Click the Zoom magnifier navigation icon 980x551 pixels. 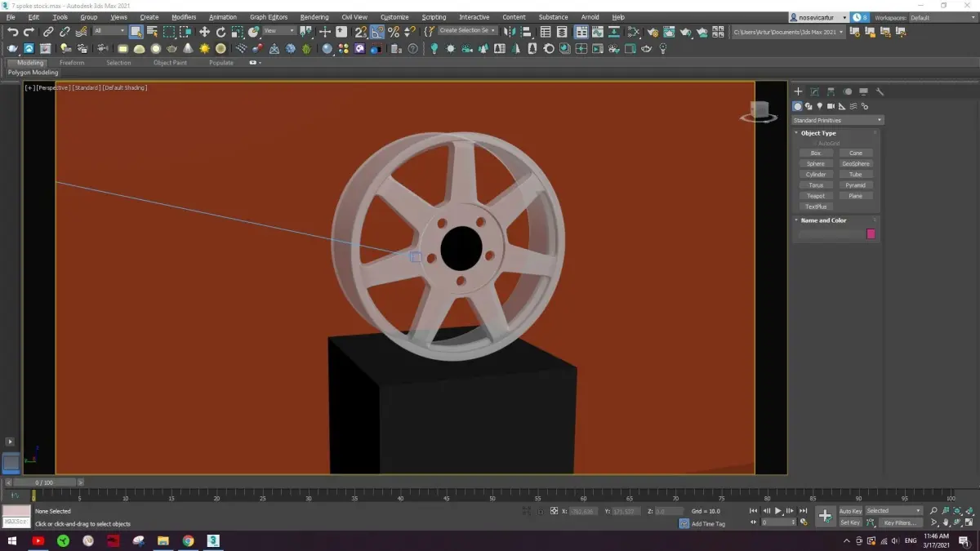(x=933, y=511)
